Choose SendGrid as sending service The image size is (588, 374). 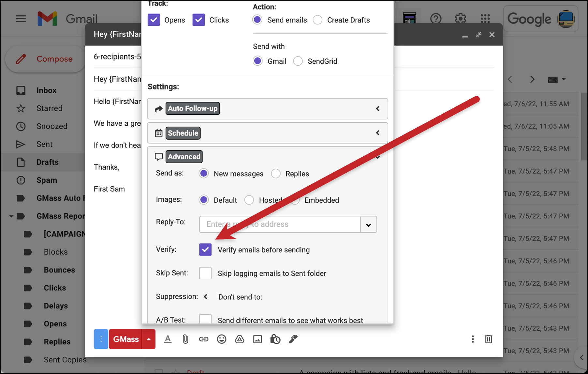point(298,61)
